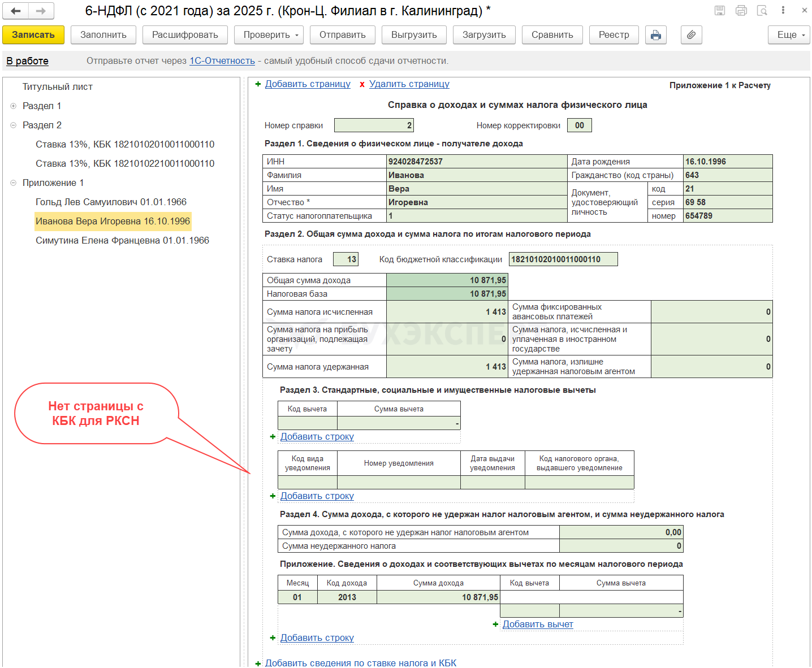Open the Проверить dropdown menu

[x=269, y=35]
